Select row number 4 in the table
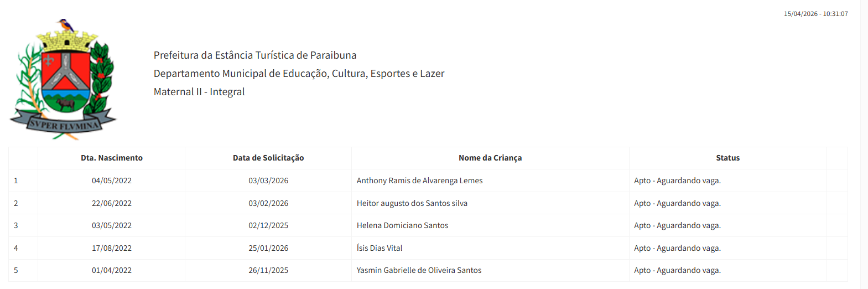Viewport: 868px width, 289px height. 16,248
